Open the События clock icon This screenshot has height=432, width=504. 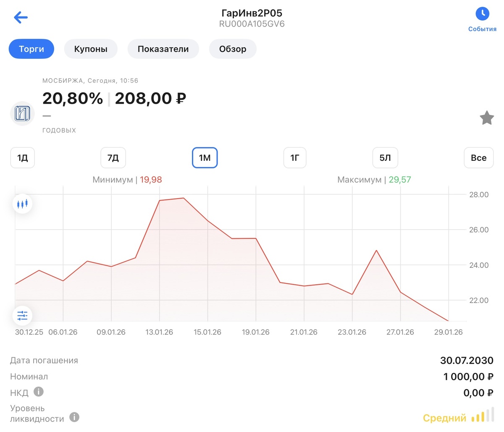pyautogui.click(x=482, y=14)
